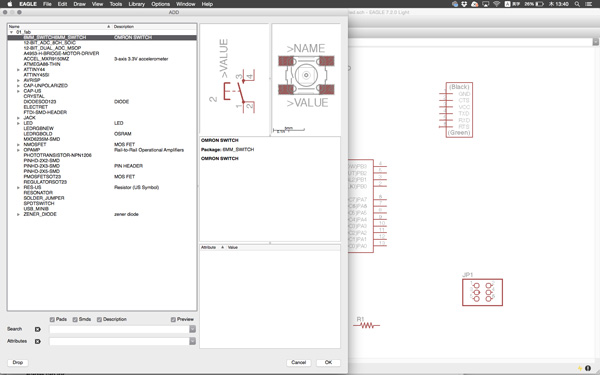Click the Cancel button

pos(298,362)
